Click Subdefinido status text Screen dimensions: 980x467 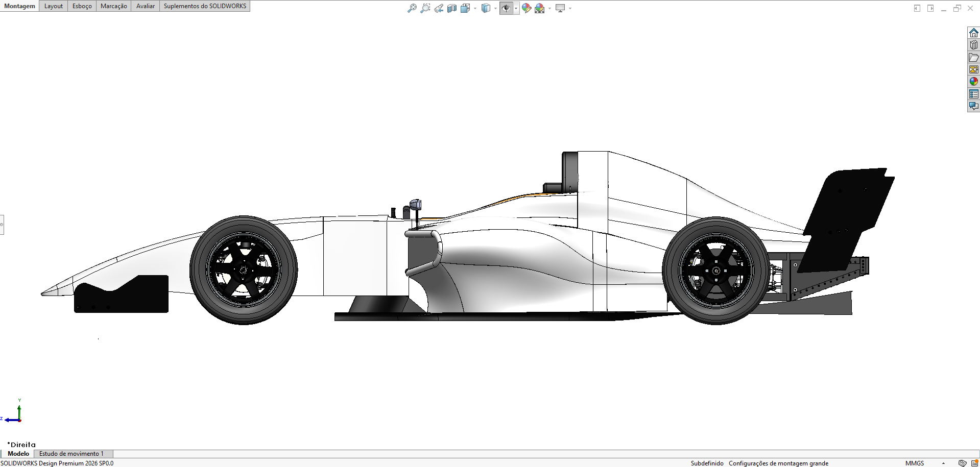coord(707,463)
